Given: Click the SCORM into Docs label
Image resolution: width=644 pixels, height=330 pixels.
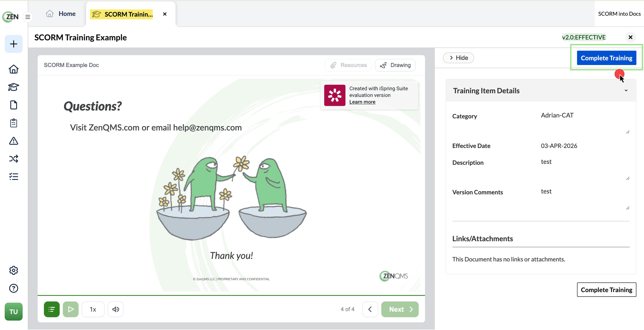Looking at the screenshot, I should [619, 14].
